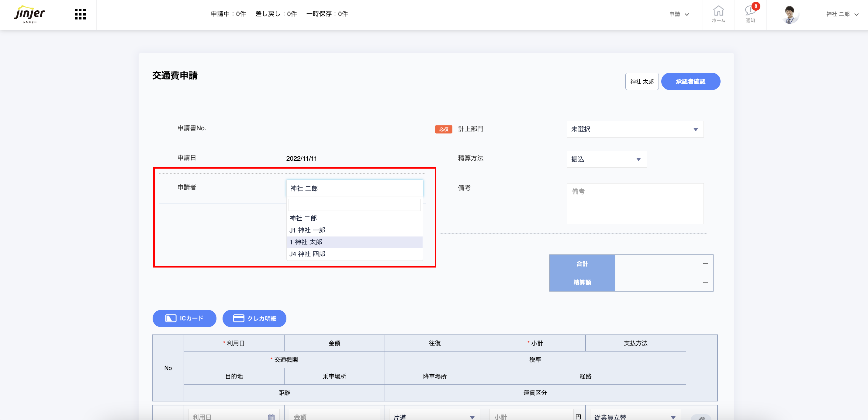
Task: Expand the 神社 二郎 account menu
Action: coord(842,14)
